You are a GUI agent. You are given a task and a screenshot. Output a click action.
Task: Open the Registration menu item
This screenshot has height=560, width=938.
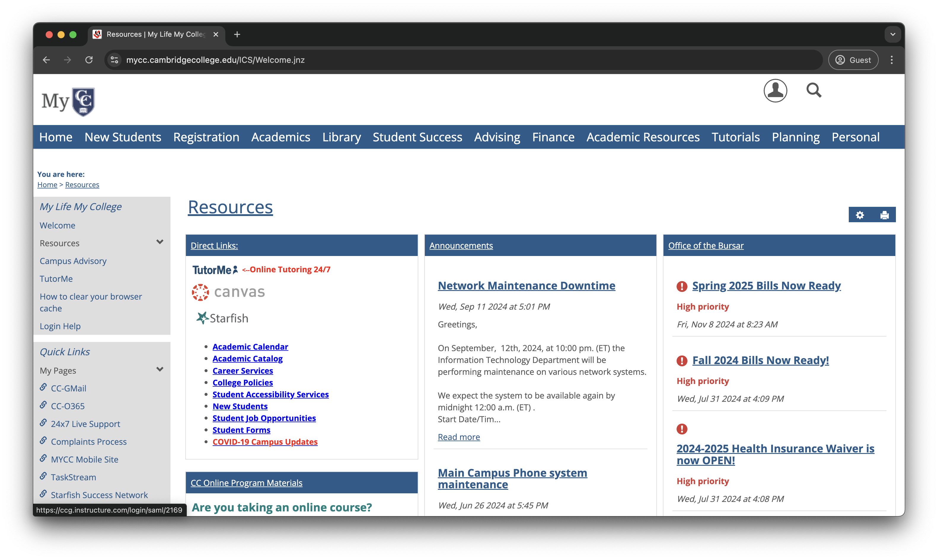pos(206,137)
